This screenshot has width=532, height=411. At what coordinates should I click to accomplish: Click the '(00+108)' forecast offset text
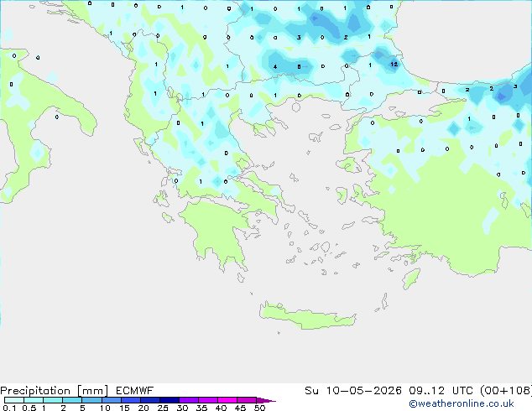[x=507, y=391]
